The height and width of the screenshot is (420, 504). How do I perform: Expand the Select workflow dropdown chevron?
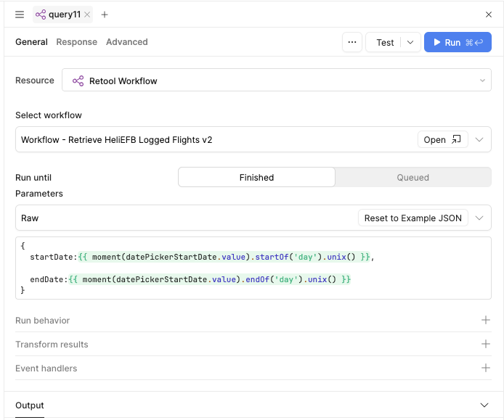(479, 140)
